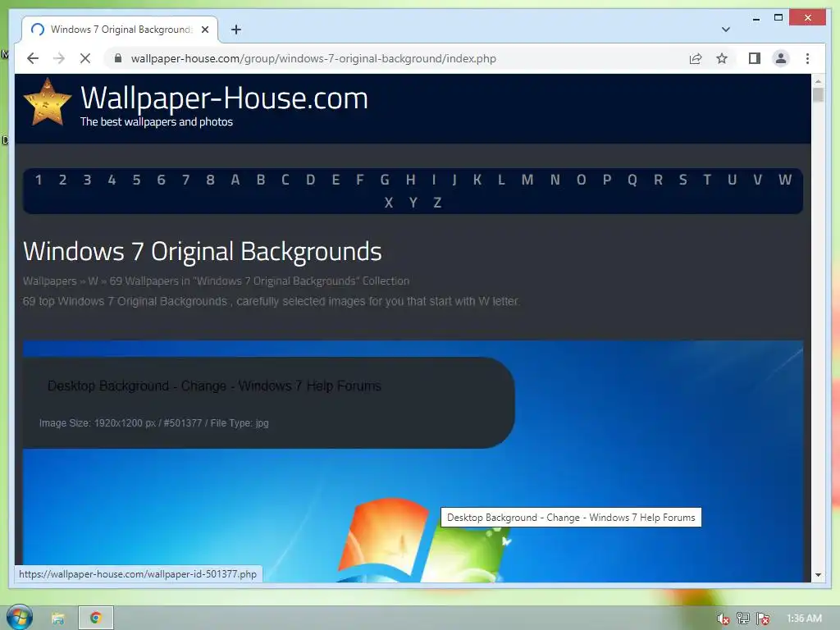Image resolution: width=840 pixels, height=630 pixels.
Task: Open the letter L index
Action: pos(501,180)
